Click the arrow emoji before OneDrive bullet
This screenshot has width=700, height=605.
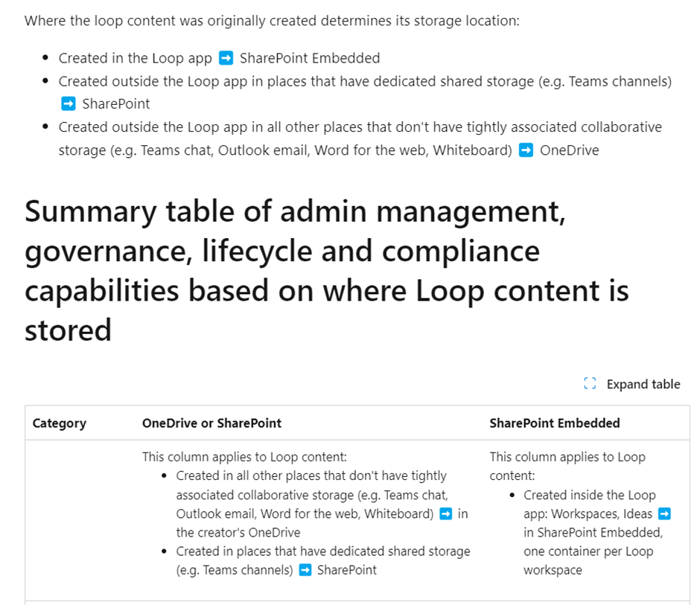tap(526, 150)
